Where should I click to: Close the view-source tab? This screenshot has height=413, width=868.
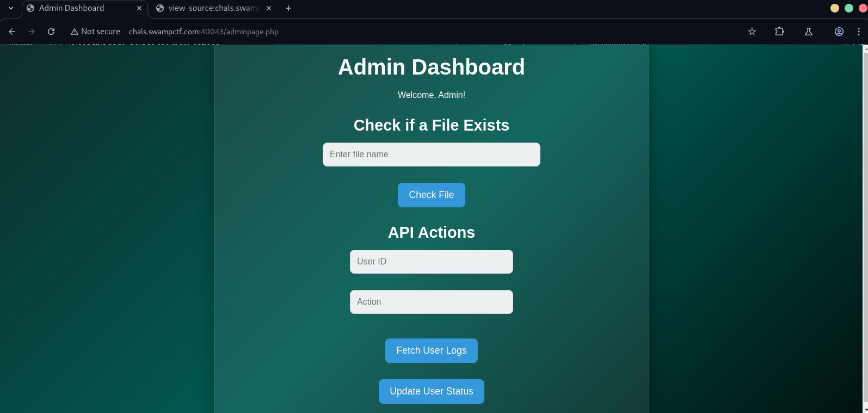(x=269, y=8)
